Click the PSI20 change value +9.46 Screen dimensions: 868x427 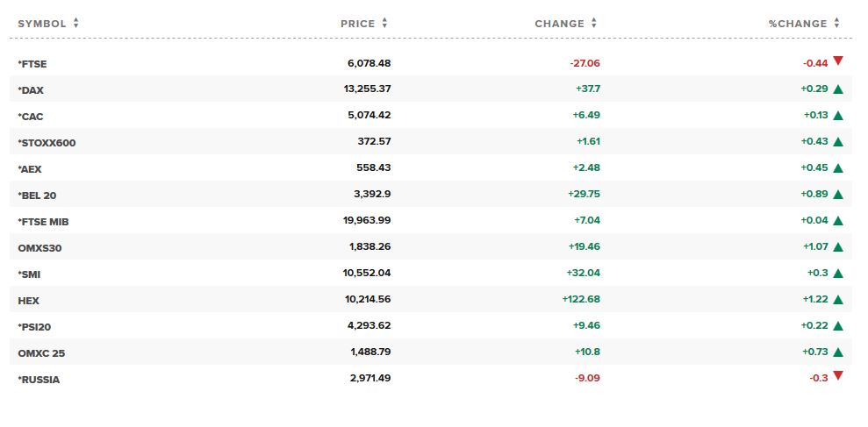587,325
